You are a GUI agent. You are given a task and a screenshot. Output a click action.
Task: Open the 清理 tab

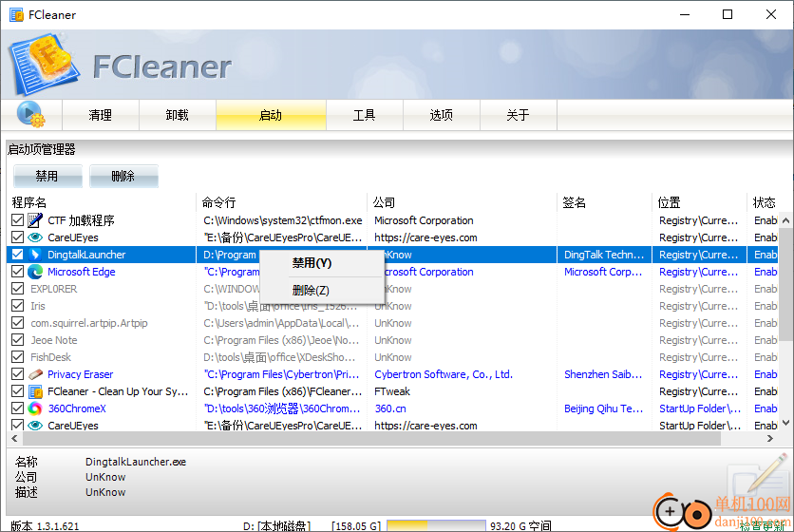(101, 115)
